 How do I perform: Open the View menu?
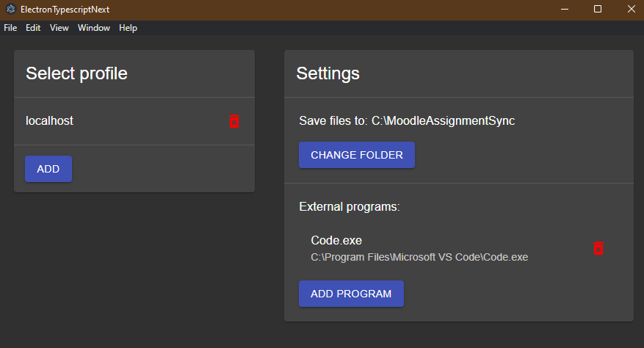[x=59, y=28]
